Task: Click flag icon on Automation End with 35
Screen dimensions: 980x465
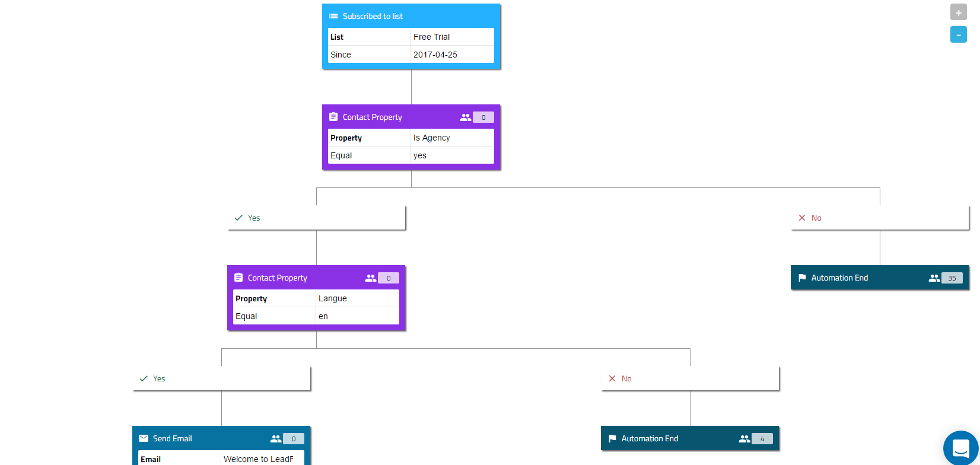Action: coord(802,278)
